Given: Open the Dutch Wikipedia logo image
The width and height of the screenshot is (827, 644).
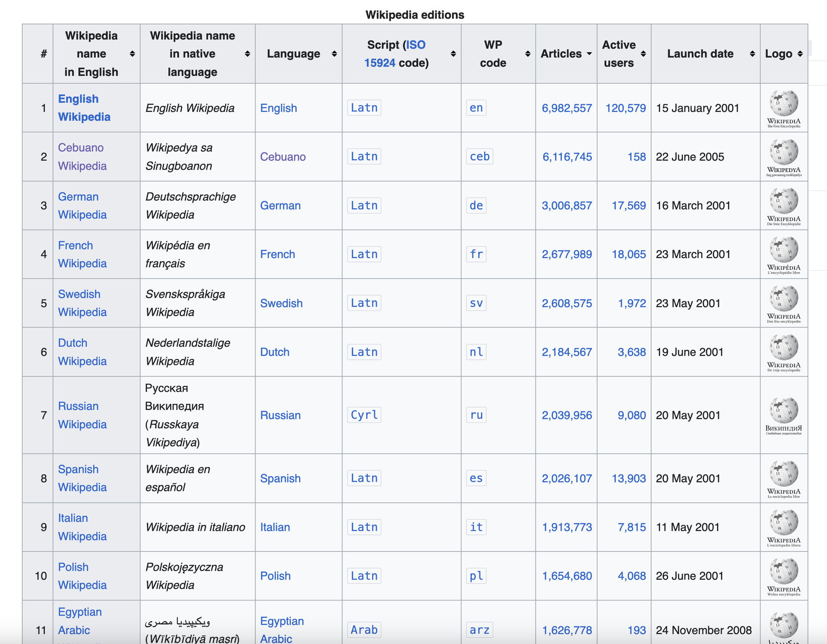Looking at the screenshot, I should (x=783, y=352).
